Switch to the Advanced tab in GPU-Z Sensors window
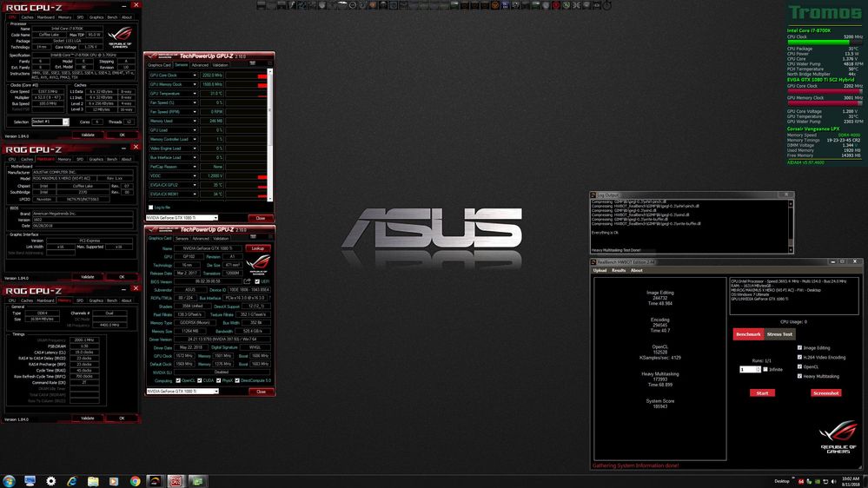 tap(200, 65)
